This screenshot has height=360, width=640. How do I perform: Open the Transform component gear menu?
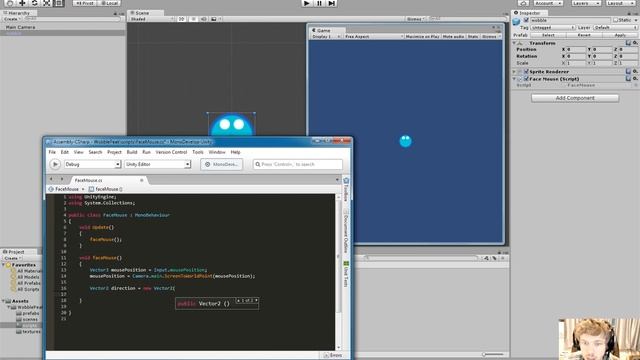point(635,43)
